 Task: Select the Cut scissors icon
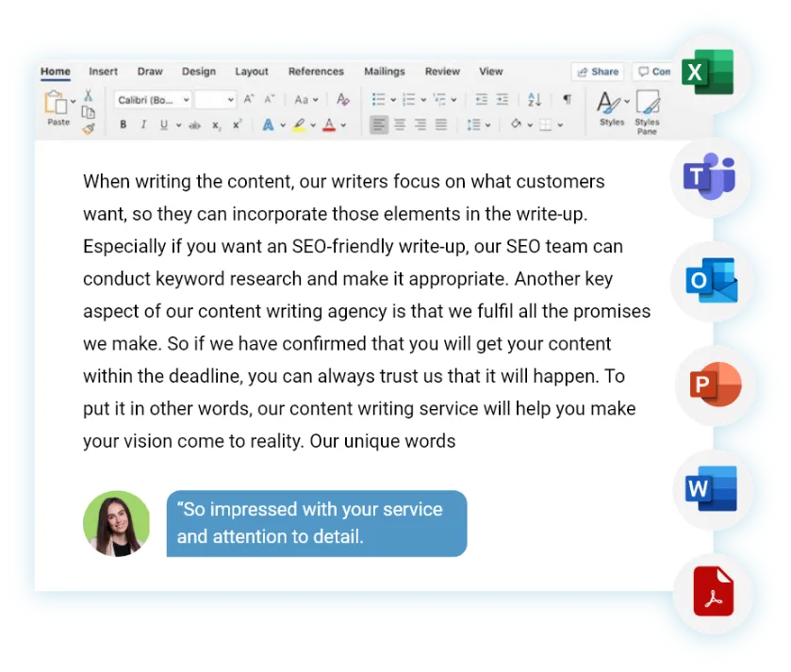coord(88,95)
